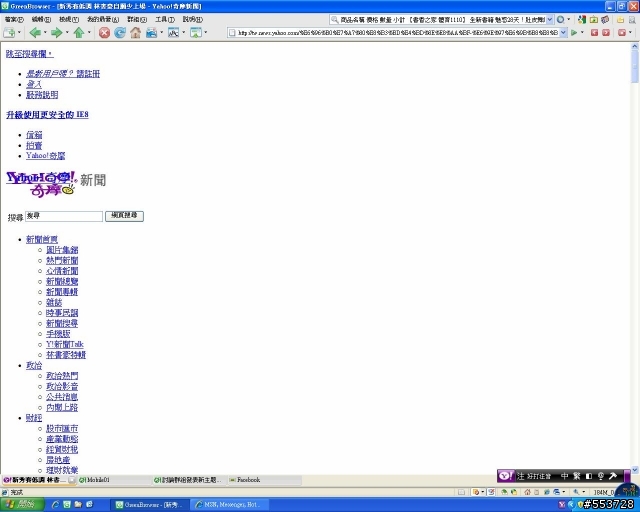Viewport: 640px width, 512px height.
Task: Click the full-screen window toolbar icon
Action: point(196,33)
